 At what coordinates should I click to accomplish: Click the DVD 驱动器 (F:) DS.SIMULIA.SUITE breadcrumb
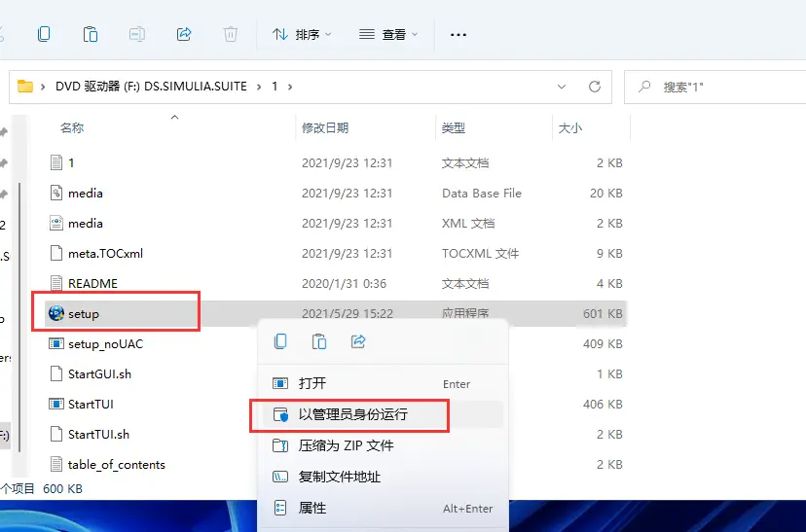coord(151,87)
